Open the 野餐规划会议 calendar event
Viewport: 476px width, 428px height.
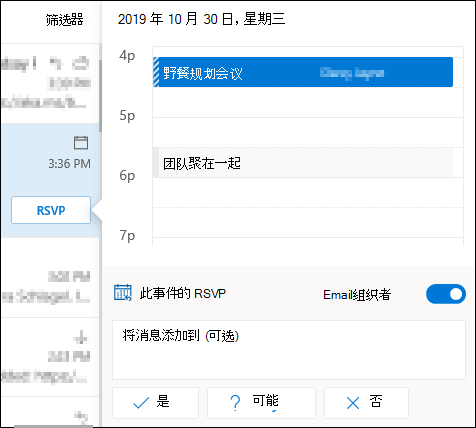[x=303, y=72]
